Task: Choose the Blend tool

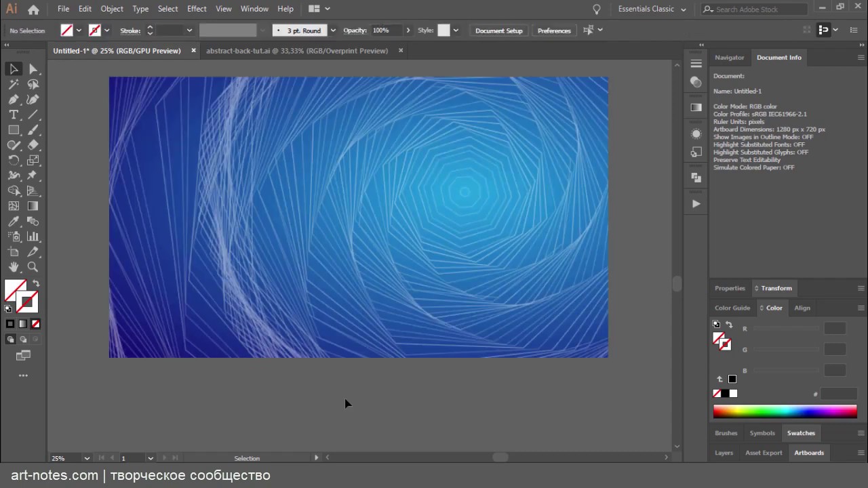Action: (33, 222)
